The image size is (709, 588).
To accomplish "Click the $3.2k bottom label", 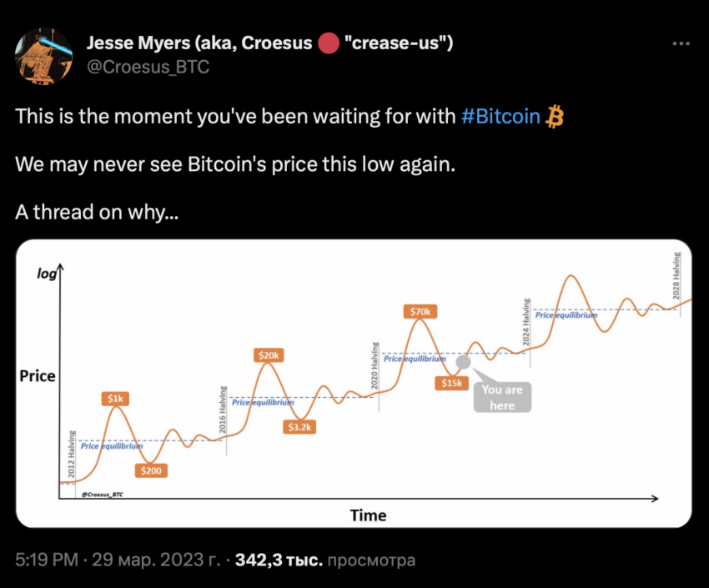I will (299, 427).
